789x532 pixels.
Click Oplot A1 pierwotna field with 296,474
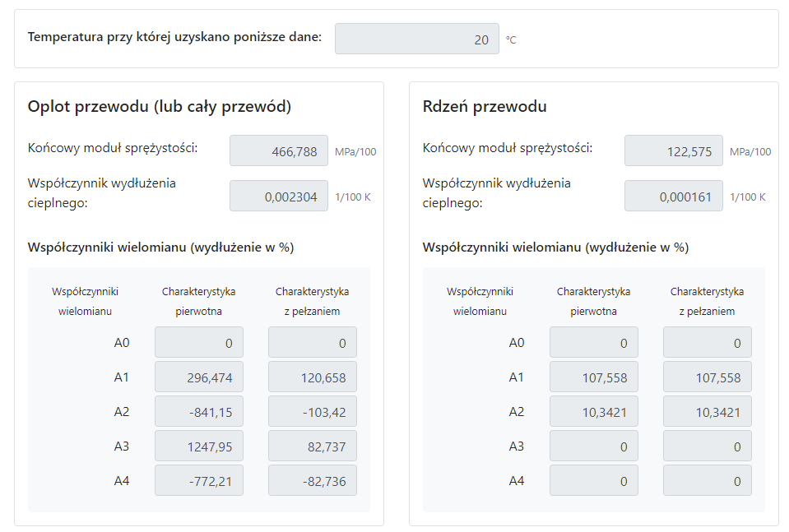pos(199,377)
